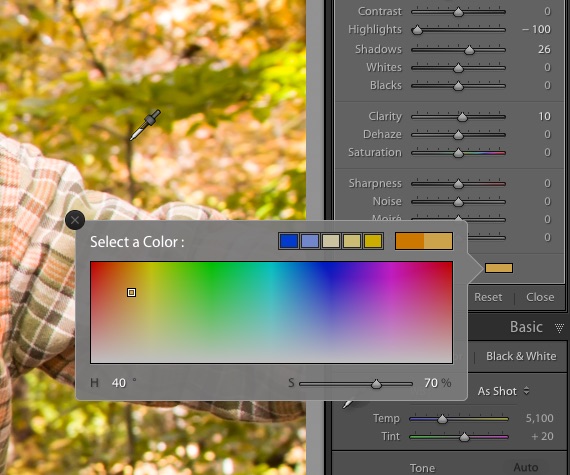The image size is (570, 475).
Task: Pick the pale cream preset swatch
Action: click(331, 241)
